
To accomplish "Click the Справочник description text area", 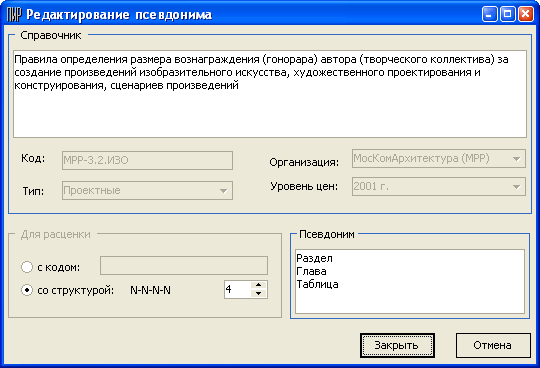I will (270, 94).
